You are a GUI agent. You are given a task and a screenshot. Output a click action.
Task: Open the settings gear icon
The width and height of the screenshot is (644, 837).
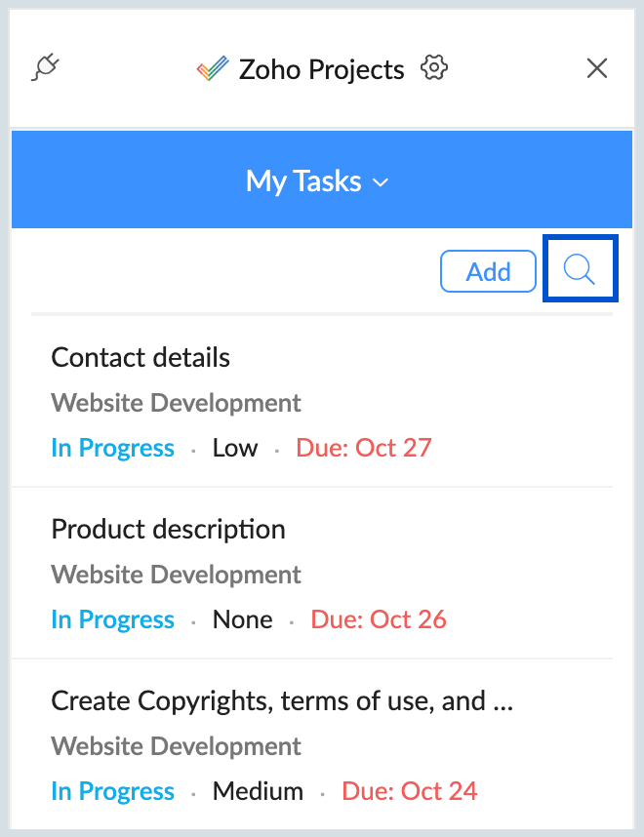[433, 68]
